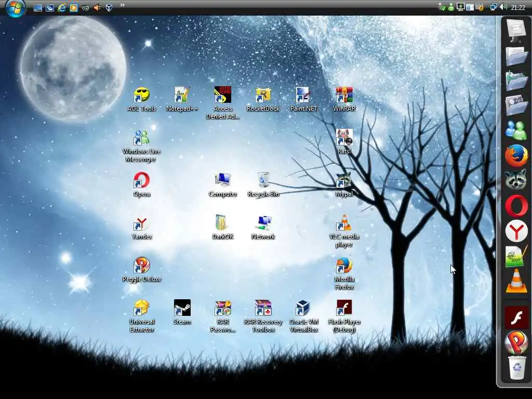Open the computer monitor icon in the dock
This screenshot has width=532, height=399.
[x=516, y=31]
